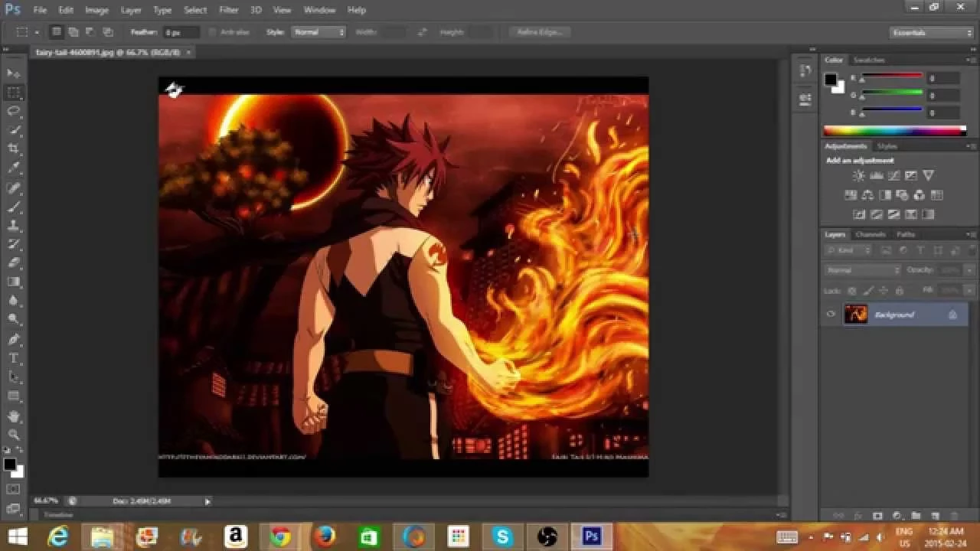Screen dimensions: 980x551
Task: Select the Path Selection tool
Action: pos(14,377)
